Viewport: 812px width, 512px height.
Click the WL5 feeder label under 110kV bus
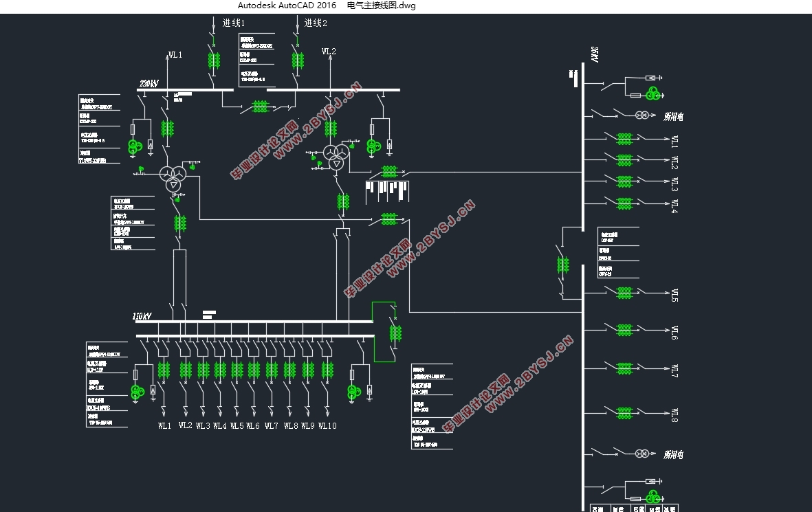[237, 425]
